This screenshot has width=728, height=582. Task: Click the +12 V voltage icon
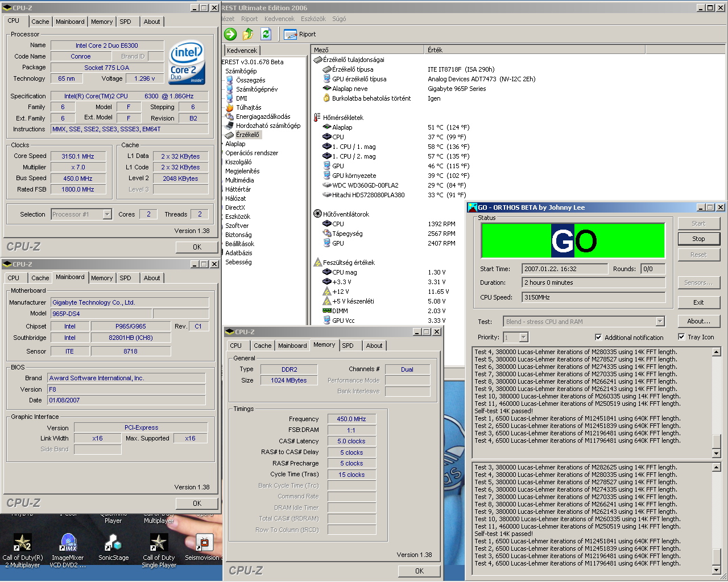(326, 292)
